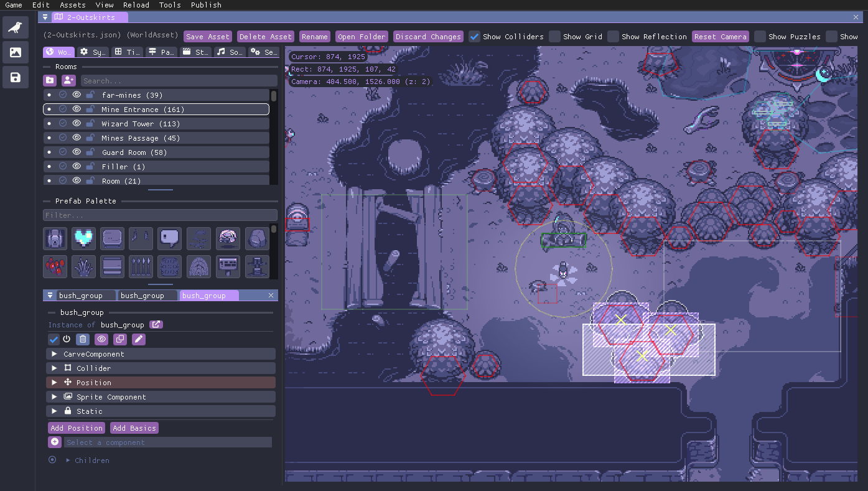Image resolution: width=868 pixels, height=491 pixels.
Task: Click the add folder icon under Rooms
Action: pyautogui.click(x=50, y=81)
